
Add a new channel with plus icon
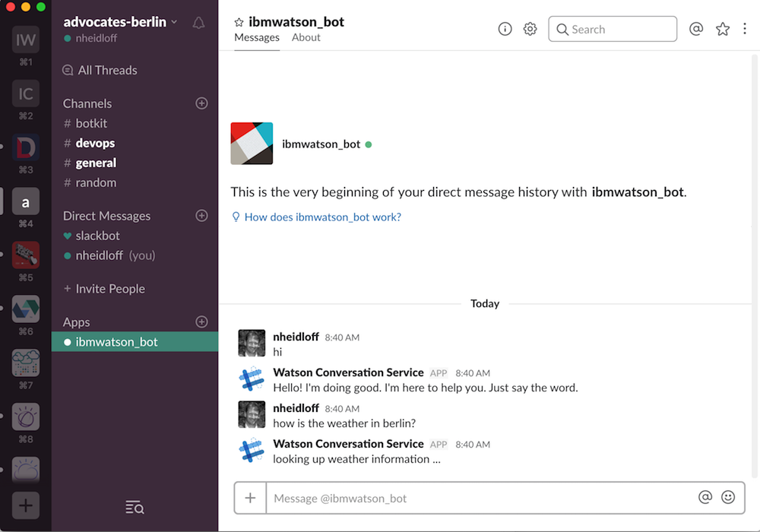tap(201, 103)
